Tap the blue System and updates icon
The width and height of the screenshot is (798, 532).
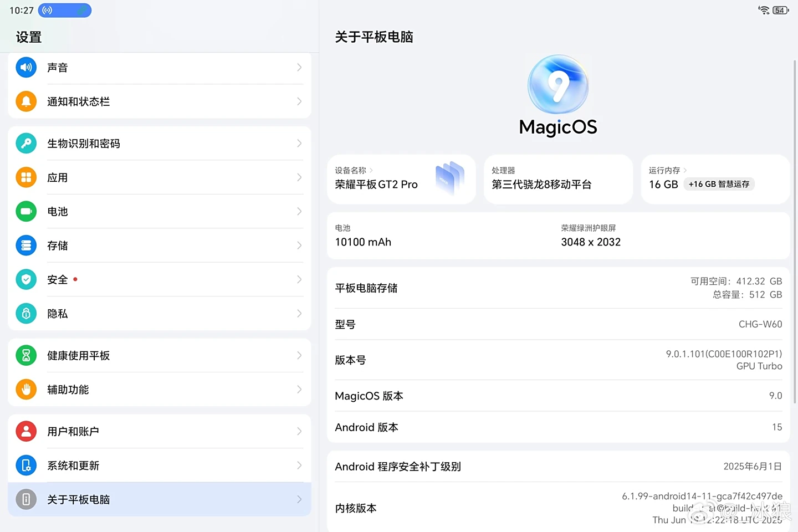point(26,465)
